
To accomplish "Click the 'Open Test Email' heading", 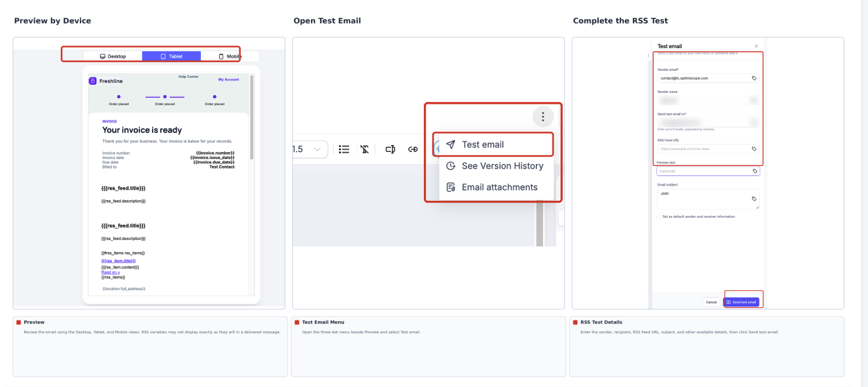I will 327,21.
